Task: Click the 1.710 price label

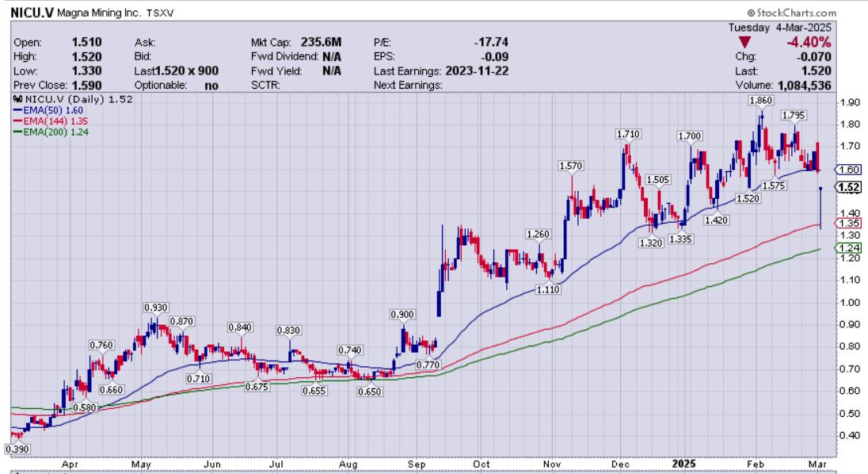Action: 628,134
